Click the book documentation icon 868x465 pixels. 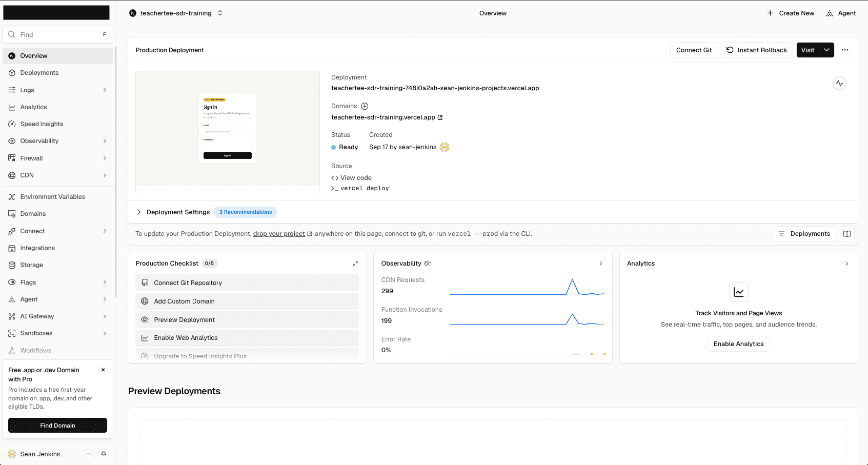(x=847, y=234)
